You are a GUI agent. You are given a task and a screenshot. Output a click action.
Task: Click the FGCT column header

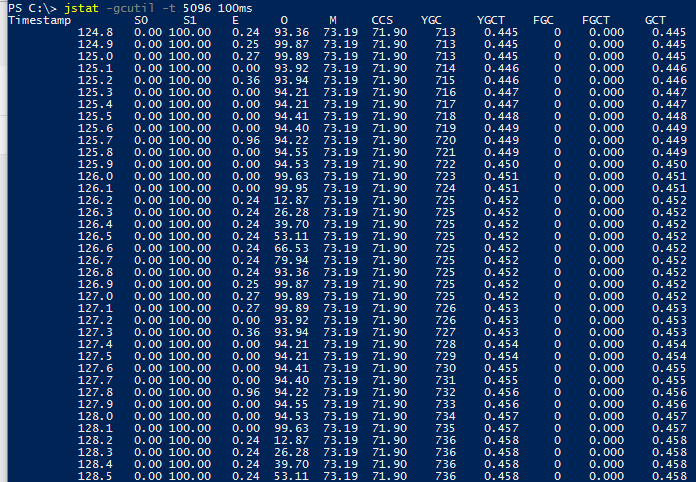click(x=596, y=20)
